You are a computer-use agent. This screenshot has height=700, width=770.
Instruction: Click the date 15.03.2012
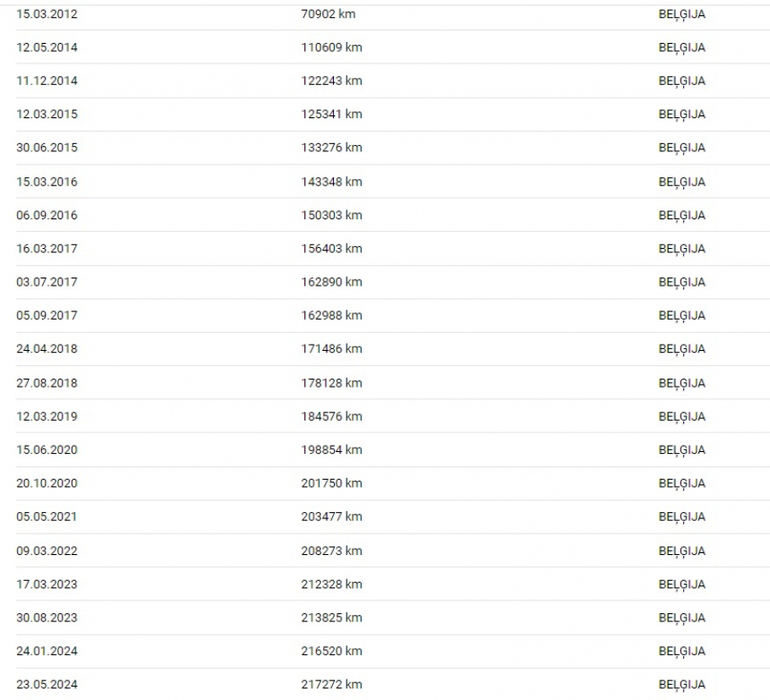[x=47, y=14]
